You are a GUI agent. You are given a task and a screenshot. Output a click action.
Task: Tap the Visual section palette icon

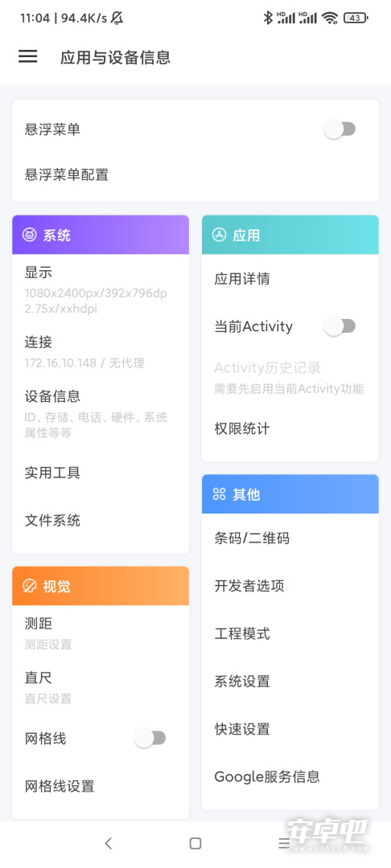tap(29, 586)
